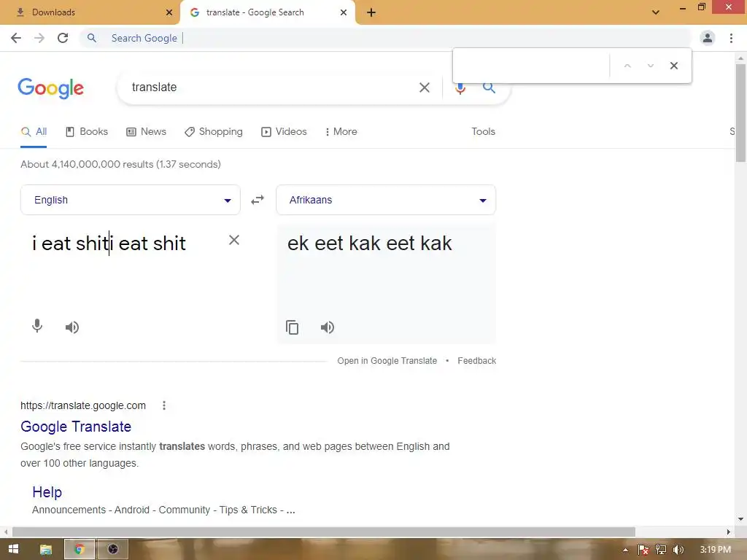Swap source and target languages
This screenshot has height=560, width=747.
click(x=258, y=200)
